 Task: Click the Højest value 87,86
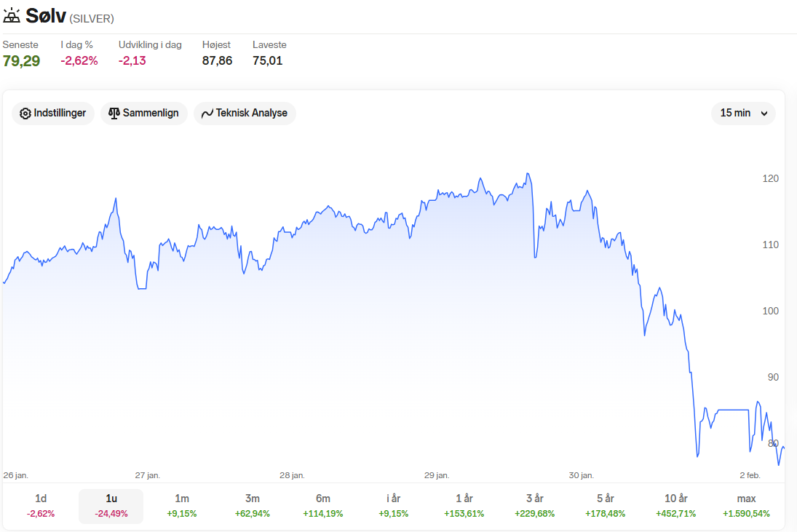pos(217,60)
